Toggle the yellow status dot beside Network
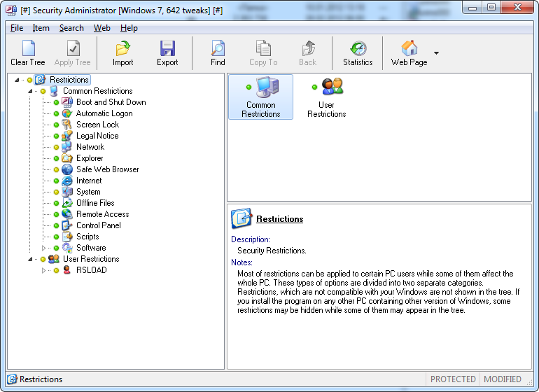539x392 pixels. (57, 147)
